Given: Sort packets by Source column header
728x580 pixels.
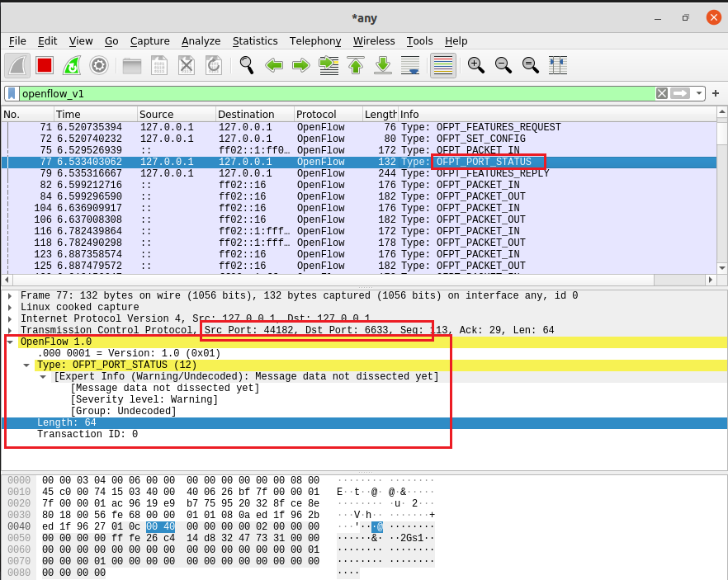Looking at the screenshot, I should (177, 114).
